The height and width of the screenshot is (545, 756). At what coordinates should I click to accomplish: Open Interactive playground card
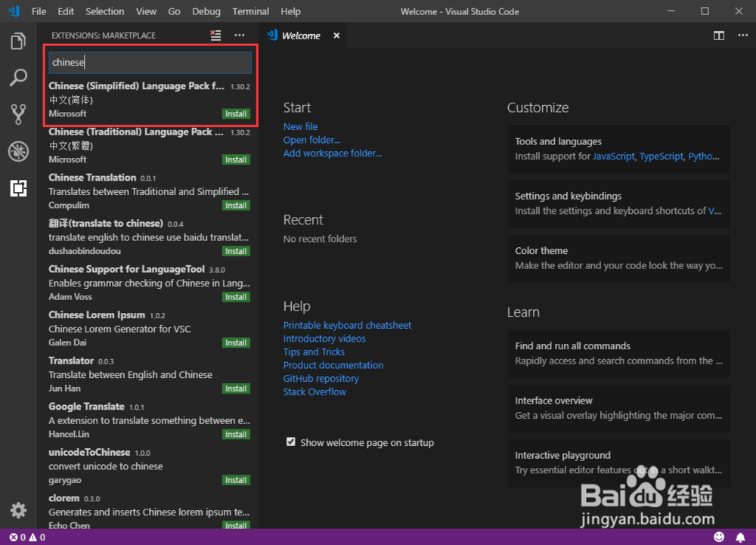(x=618, y=463)
